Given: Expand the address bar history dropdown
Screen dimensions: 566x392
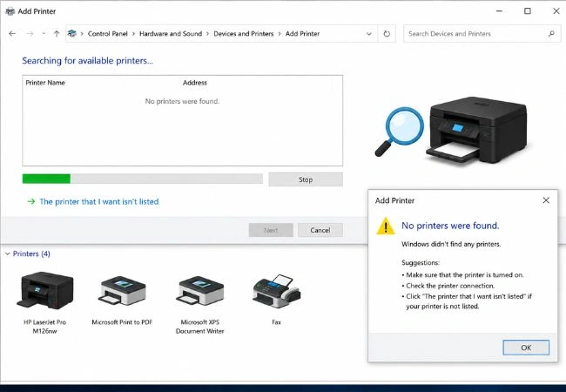Looking at the screenshot, I should click(x=369, y=34).
